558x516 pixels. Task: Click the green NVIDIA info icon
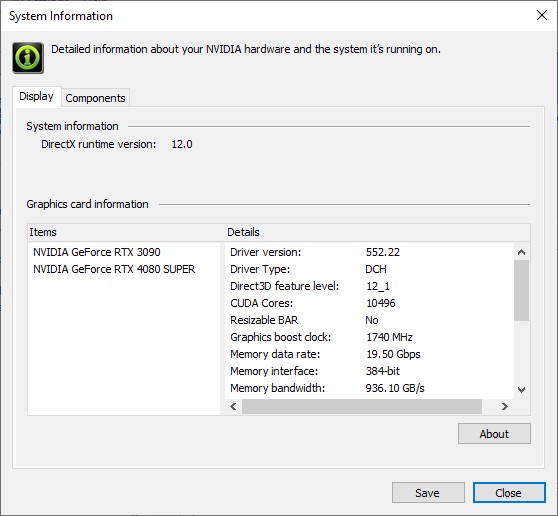(x=28, y=58)
